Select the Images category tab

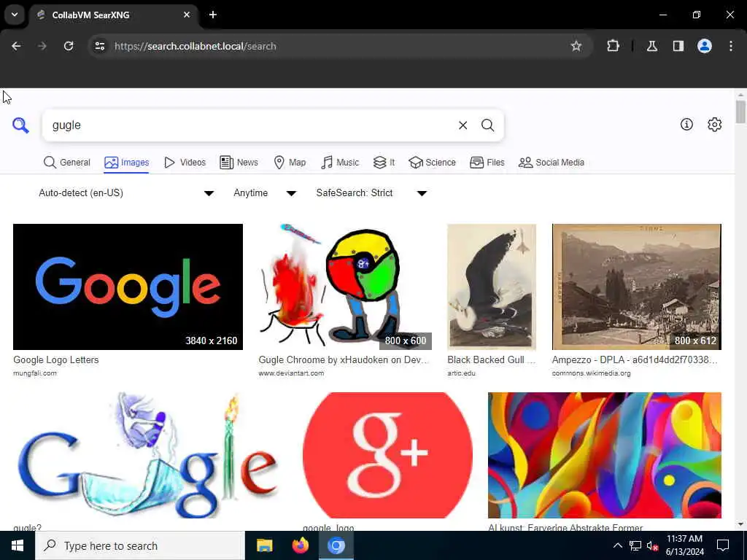(127, 163)
